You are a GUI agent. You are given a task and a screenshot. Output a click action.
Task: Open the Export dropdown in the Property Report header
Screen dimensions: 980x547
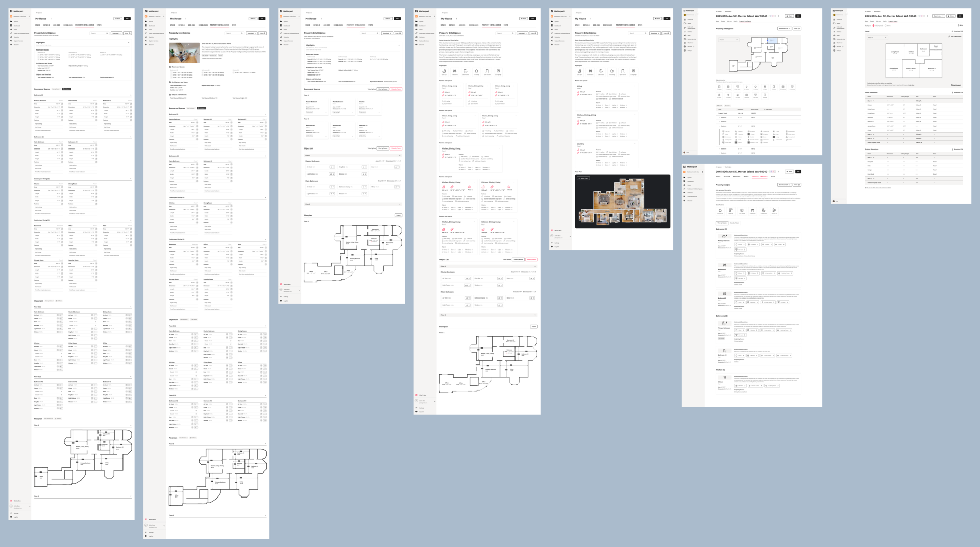pyautogui.click(x=938, y=16)
